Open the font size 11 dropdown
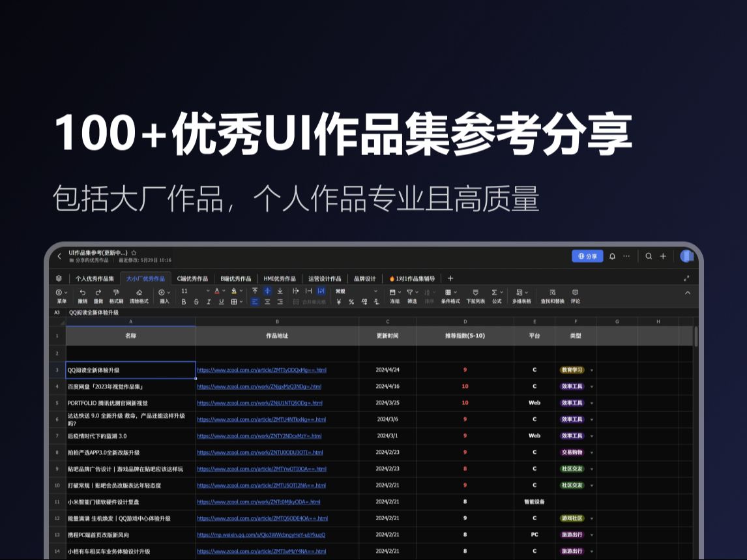747x560 pixels. click(x=196, y=291)
